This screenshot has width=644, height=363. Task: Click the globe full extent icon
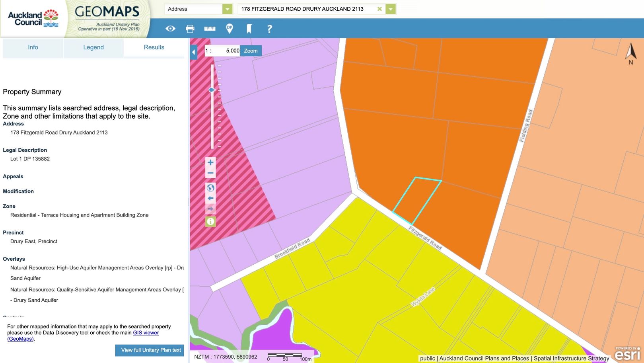point(210,188)
